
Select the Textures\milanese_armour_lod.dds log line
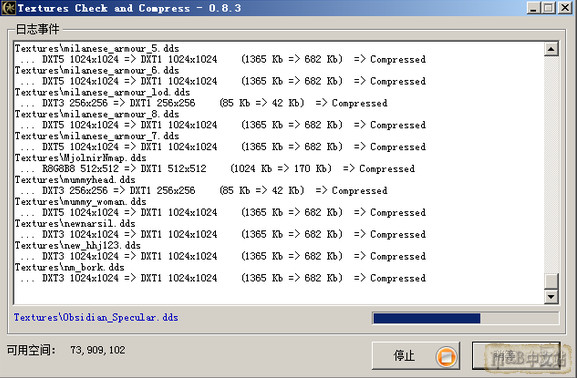point(102,92)
